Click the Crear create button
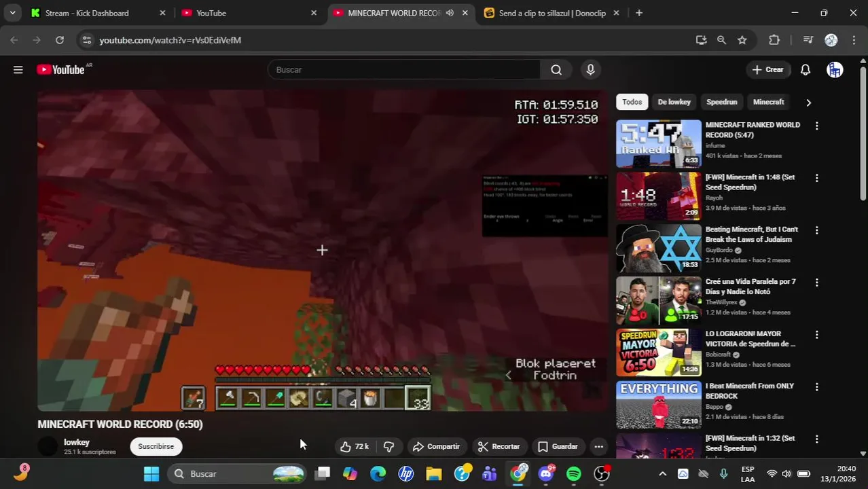Image resolution: width=868 pixels, height=489 pixels. (x=768, y=69)
